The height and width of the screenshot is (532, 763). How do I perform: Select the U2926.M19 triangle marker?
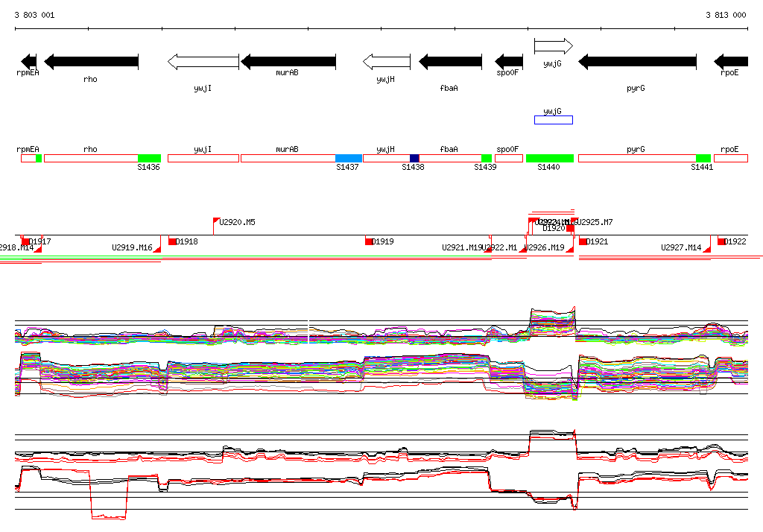coord(570,249)
